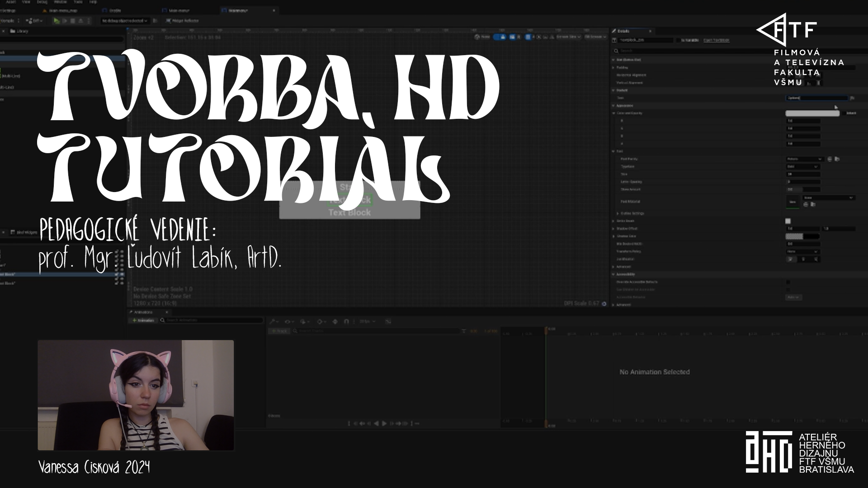Toggle Inherit checkbox next to color bar
The width and height of the screenshot is (868, 488).
[x=844, y=113]
